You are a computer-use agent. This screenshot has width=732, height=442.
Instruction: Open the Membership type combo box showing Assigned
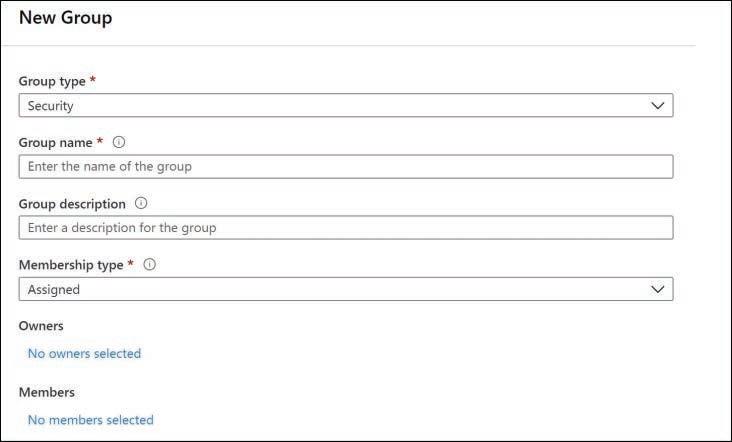[345, 289]
